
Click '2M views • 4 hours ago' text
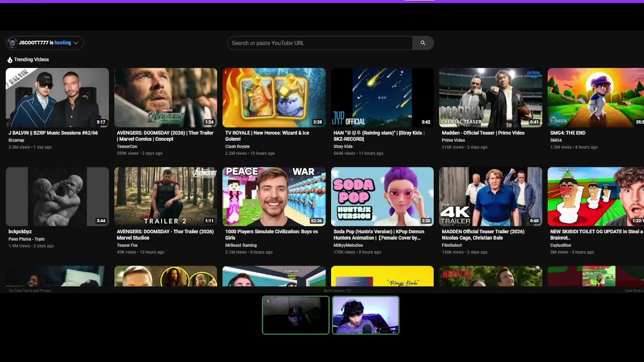pos(572,252)
